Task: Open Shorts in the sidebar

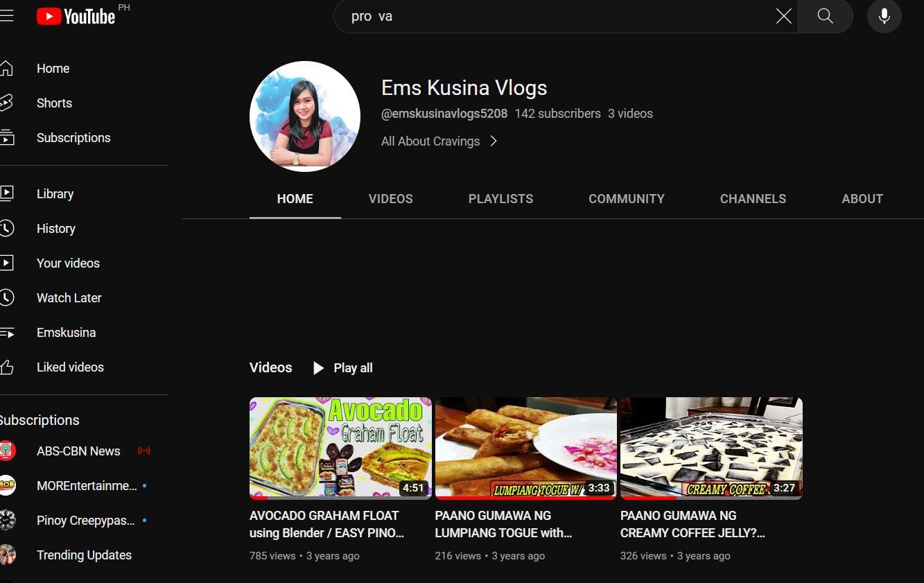Action: click(x=55, y=103)
